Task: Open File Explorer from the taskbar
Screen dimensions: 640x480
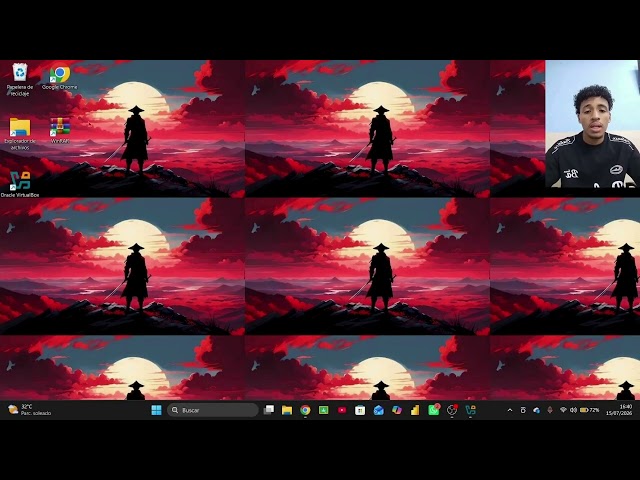Action: 287,410
